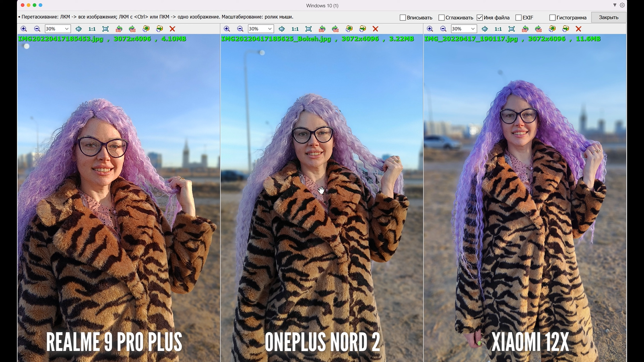
Task: Zoom in on the OnePlus Nord 2 image
Action: [227, 29]
